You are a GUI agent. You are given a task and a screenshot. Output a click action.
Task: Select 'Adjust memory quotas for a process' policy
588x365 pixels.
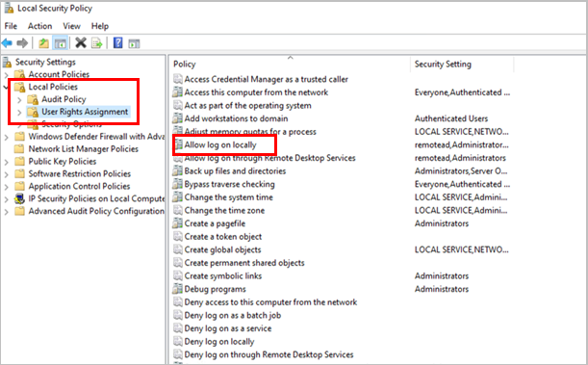click(x=250, y=132)
